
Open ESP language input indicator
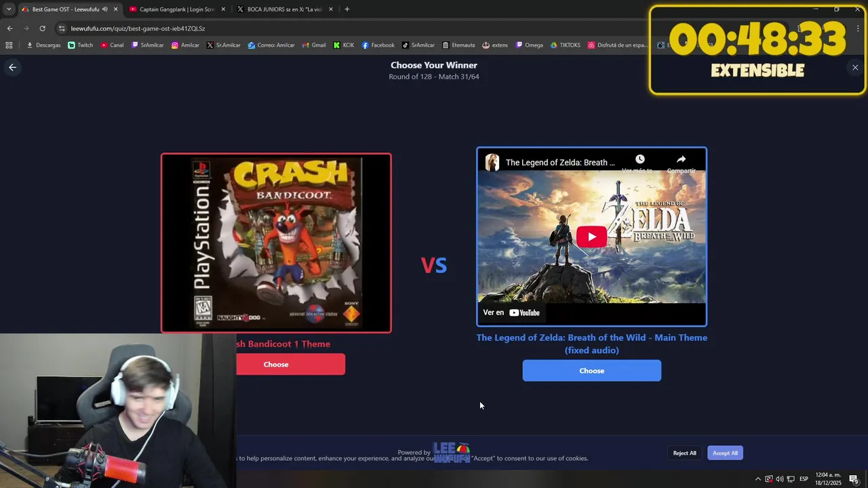pyautogui.click(x=804, y=479)
